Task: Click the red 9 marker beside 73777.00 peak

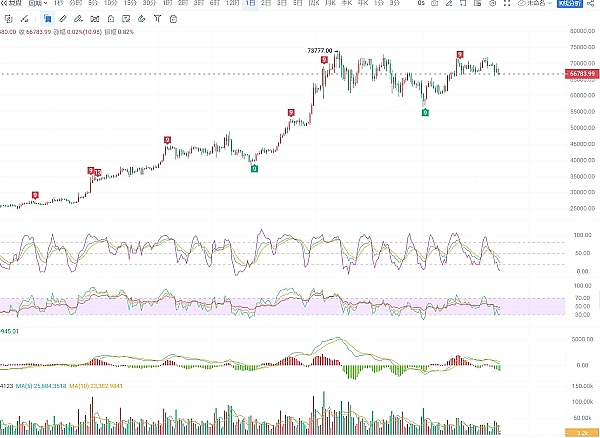Action: coord(324,60)
